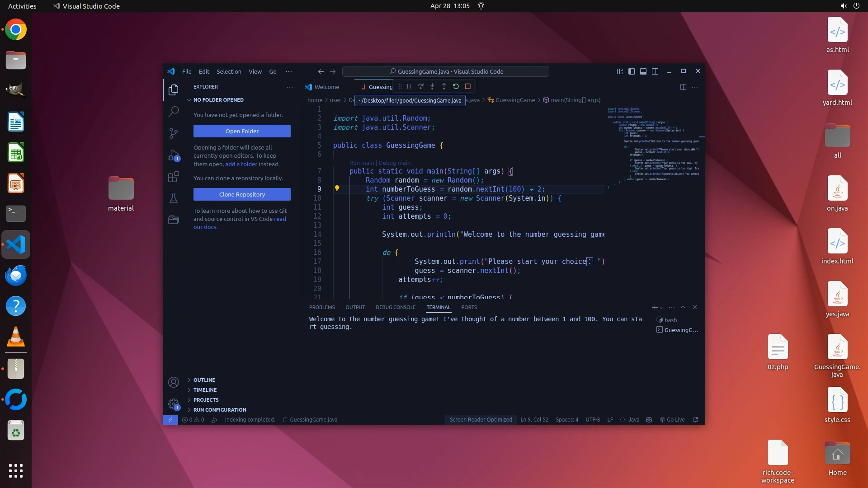Image resolution: width=868 pixels, height=488 pixels.
Task: Open the new terminal dropdown arrow
Action: click(662, 308)
